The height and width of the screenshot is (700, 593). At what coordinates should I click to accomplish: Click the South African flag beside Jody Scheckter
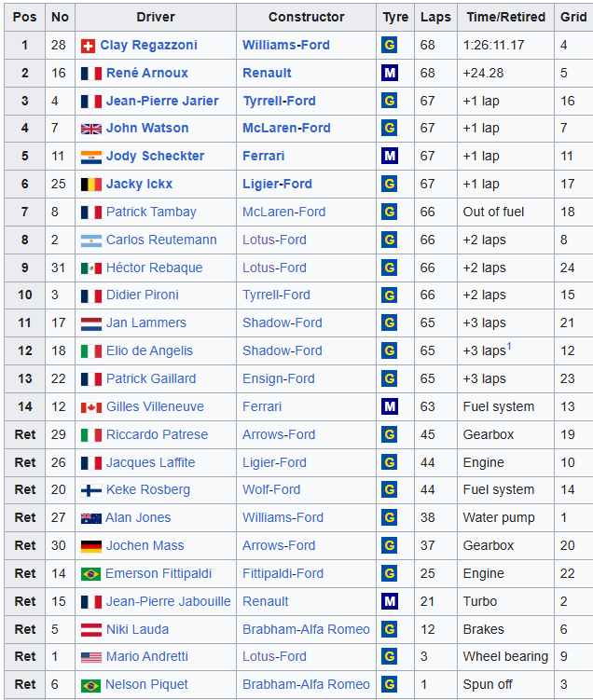(91, 157)
